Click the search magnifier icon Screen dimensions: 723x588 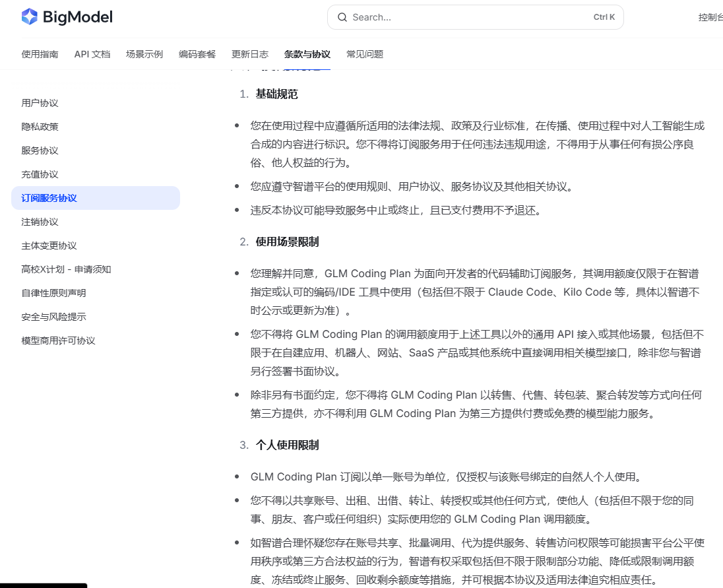[342, 18]
